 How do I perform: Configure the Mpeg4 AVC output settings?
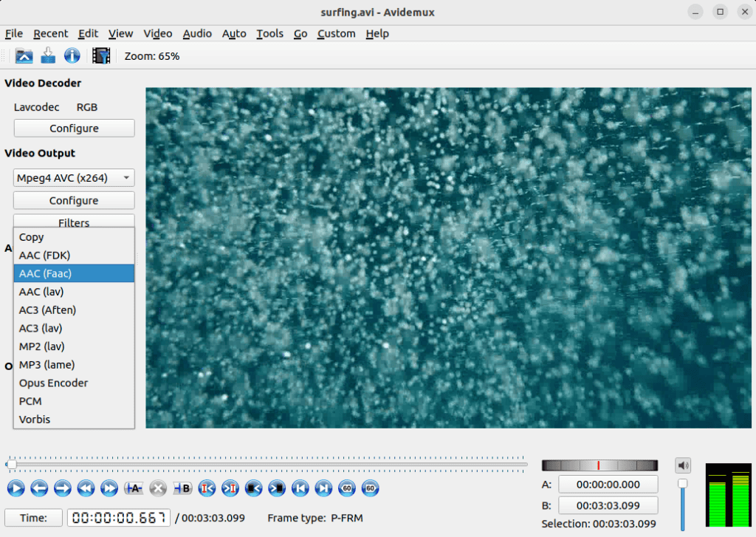(x=73, y=200)
